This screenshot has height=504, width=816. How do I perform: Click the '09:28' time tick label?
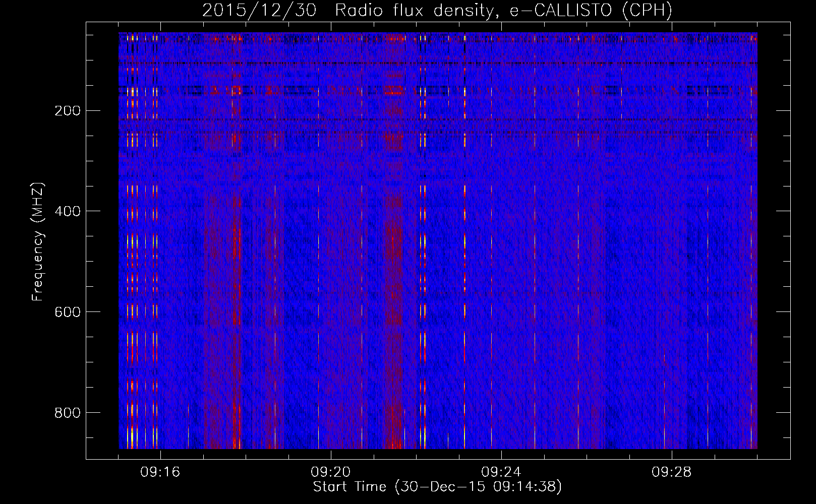[672, 472]
